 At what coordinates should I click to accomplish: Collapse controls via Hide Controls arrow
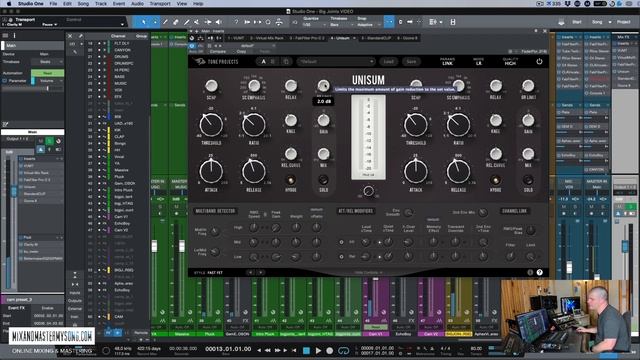tap(368, 272)
